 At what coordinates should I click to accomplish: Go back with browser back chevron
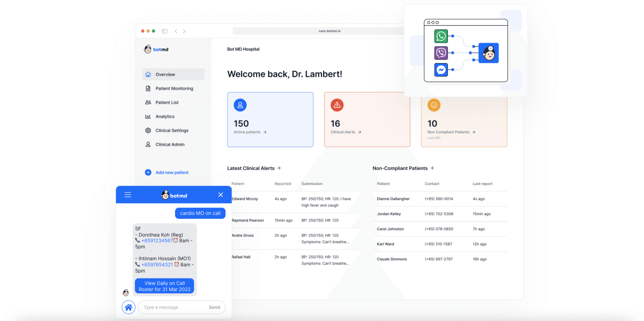[x=176, y=31]
